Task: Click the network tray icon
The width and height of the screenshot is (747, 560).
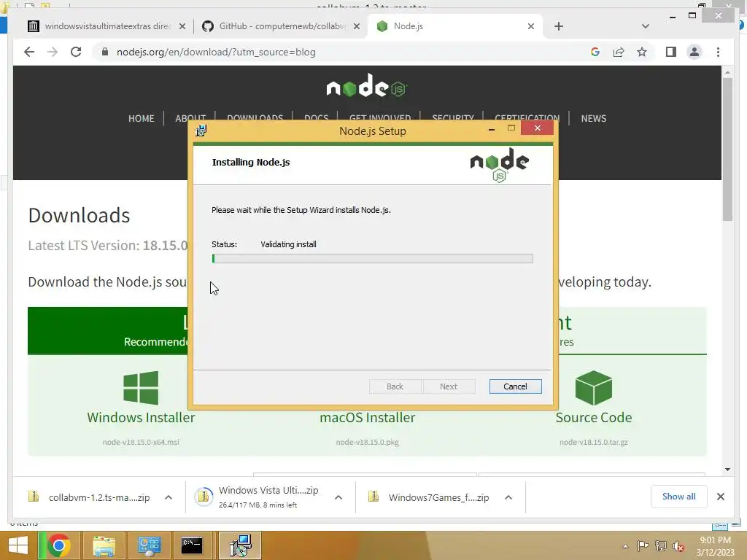Action: (661, 545)
